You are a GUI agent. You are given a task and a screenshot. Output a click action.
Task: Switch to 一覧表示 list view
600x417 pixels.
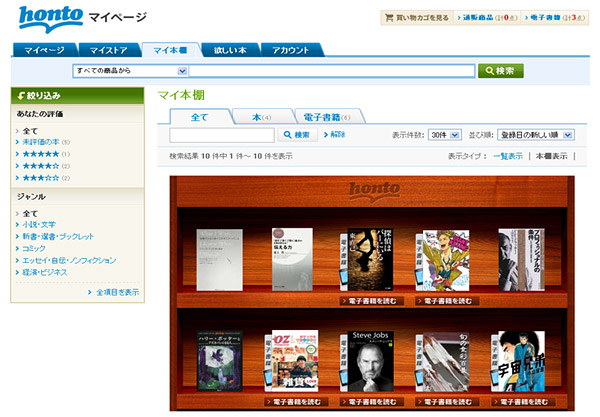click(508, 156)
